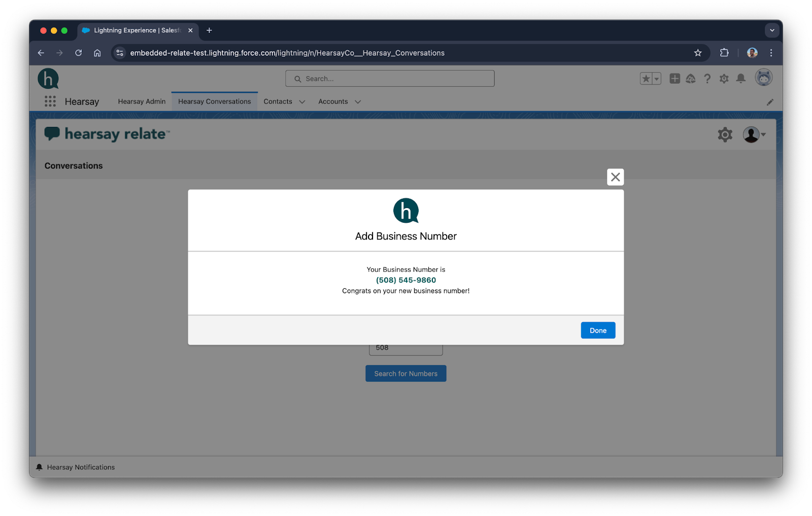Image resolution: width=812 pixels, height=516 pixels.
Task: Expand the Hearsay Relate user profile menu
Action: (x=754, y=134)
